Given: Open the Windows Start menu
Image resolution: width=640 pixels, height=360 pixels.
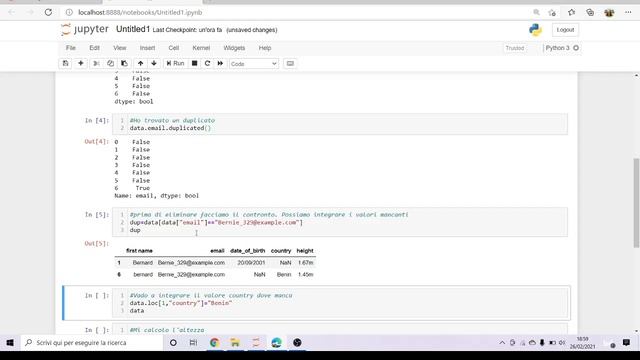Looking at the screenshot, I should (10, 343).
